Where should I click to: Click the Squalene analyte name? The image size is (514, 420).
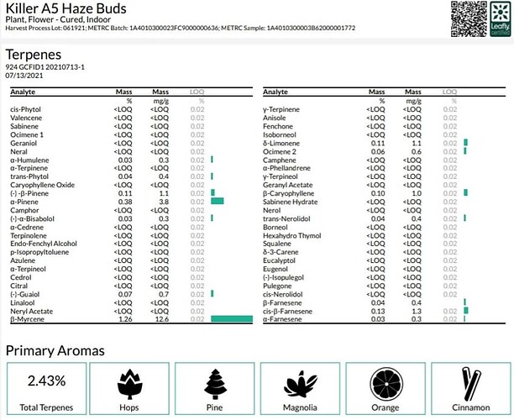click(x=277, y=244)
